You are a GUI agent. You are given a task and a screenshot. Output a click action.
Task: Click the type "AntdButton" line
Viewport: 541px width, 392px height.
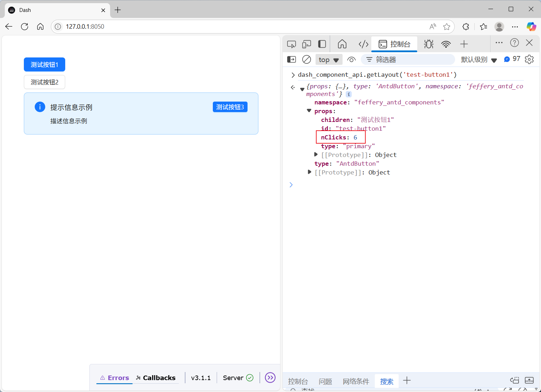[347, 164]
